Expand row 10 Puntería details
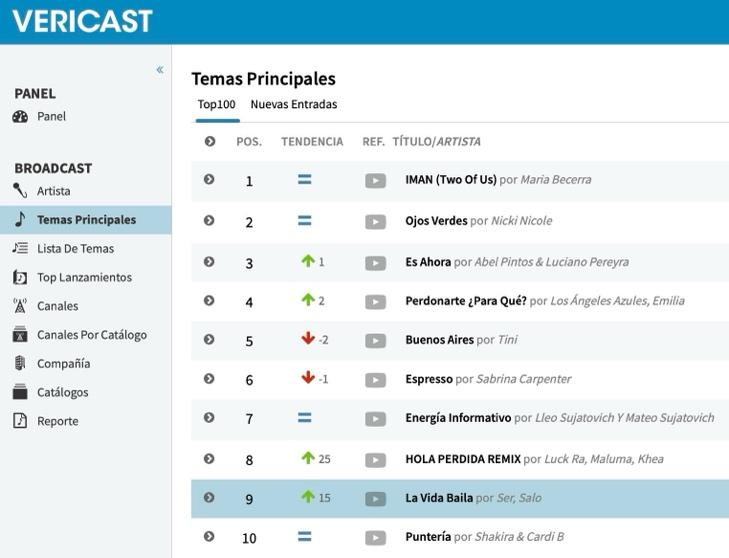729x558 pixels. coord(209,536)
